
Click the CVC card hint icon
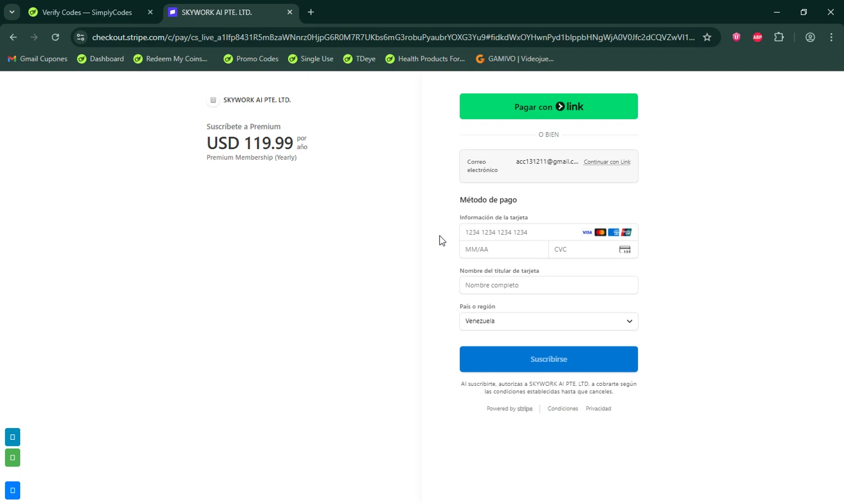pos(625,250)
